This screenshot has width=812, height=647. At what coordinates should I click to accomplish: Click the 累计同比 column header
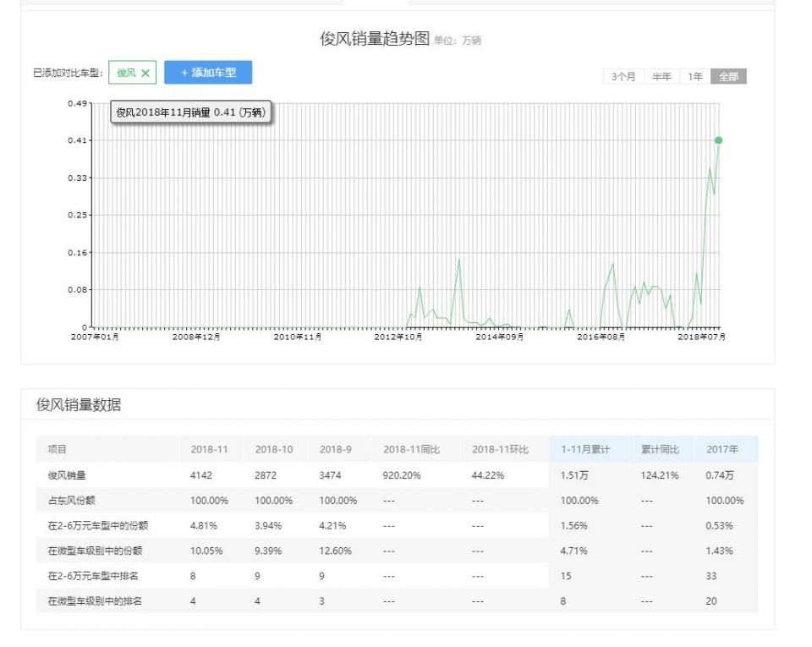click(x=660, y=449)
